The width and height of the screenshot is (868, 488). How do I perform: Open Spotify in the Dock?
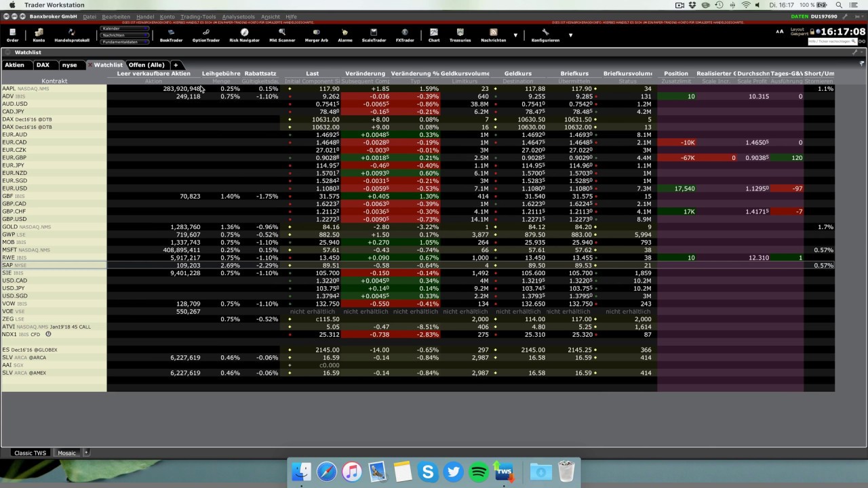[x=479, y=471]
